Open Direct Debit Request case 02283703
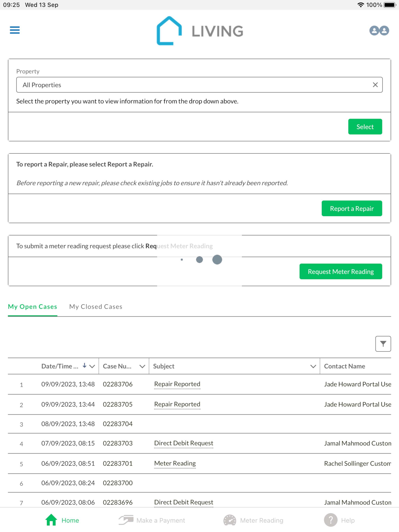The width and height of the screenshot is (399, 532). 184,443
